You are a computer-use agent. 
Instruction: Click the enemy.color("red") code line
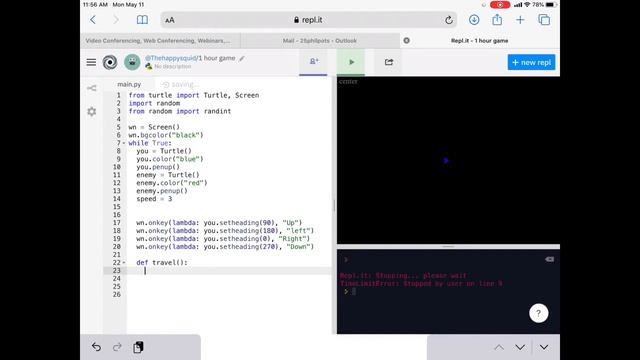click(172, 183)
